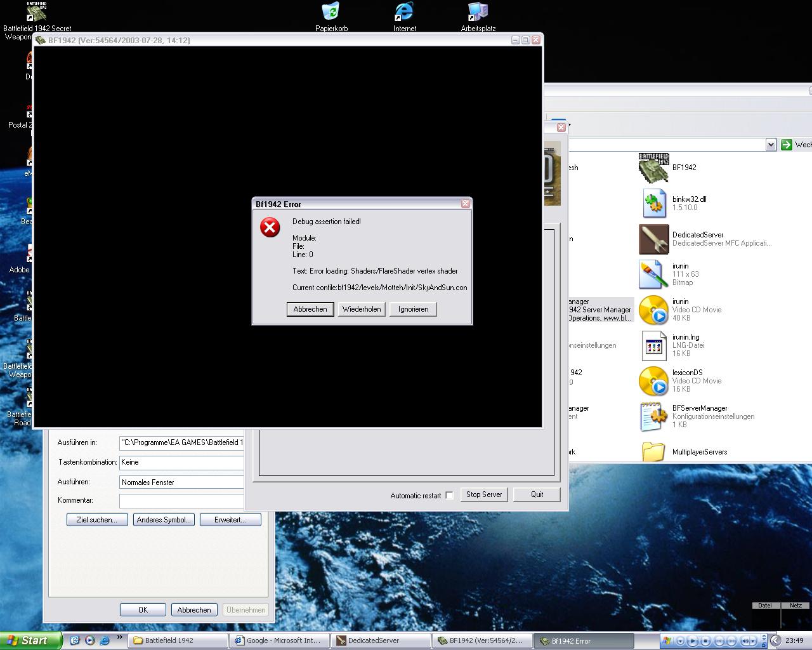Play media in the taskbar player
Viewport: 812px width, 650px height.
click(693, 641)
